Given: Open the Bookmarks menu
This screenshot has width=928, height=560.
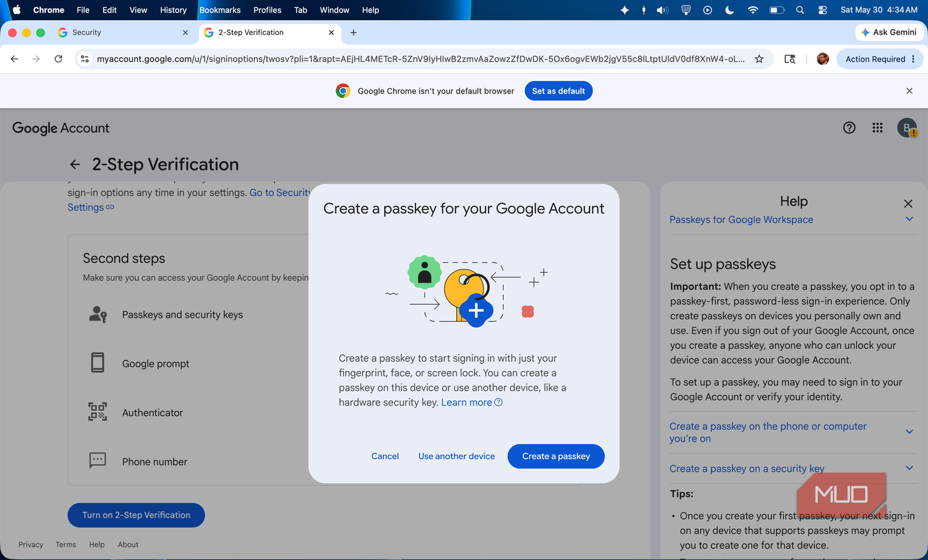Looking at the screenshot, I should point(220,10).
